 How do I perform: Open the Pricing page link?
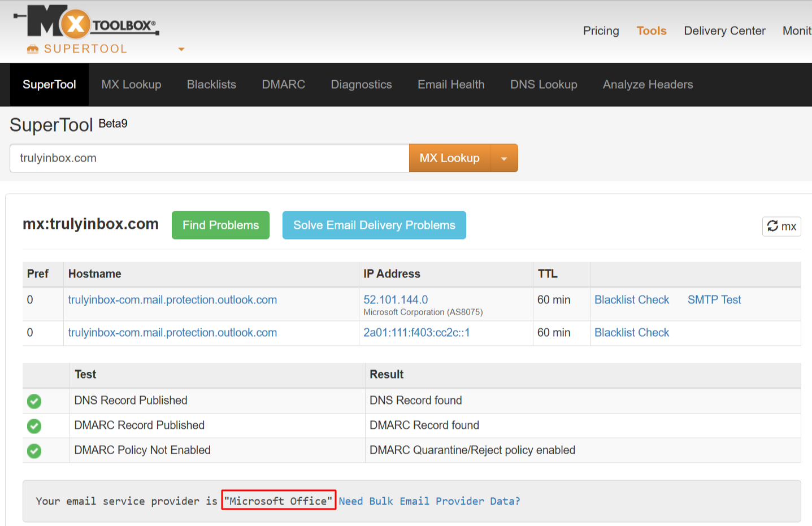[601, 31]
